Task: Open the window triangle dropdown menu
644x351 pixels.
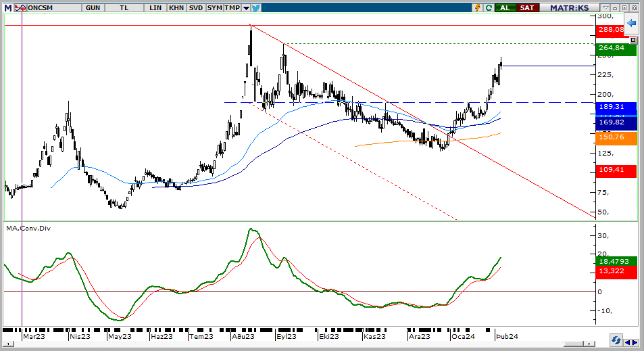Action: coord(605,8)
